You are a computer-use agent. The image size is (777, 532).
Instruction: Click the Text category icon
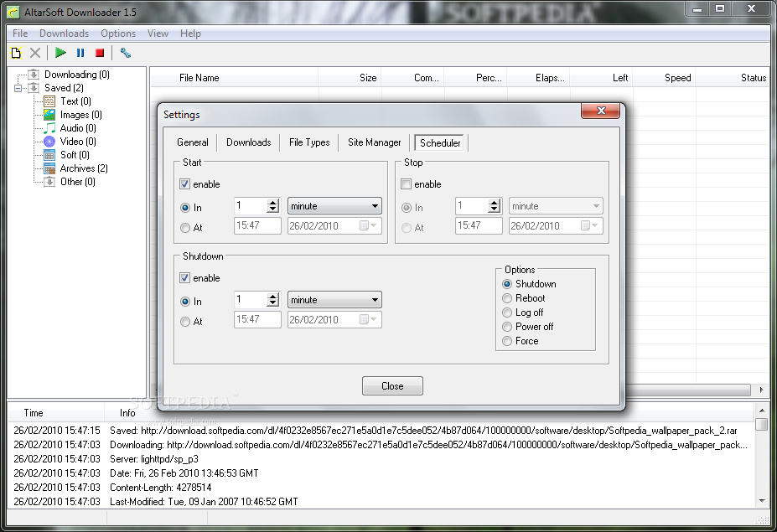pyautogui.click(x=49, y=101)
